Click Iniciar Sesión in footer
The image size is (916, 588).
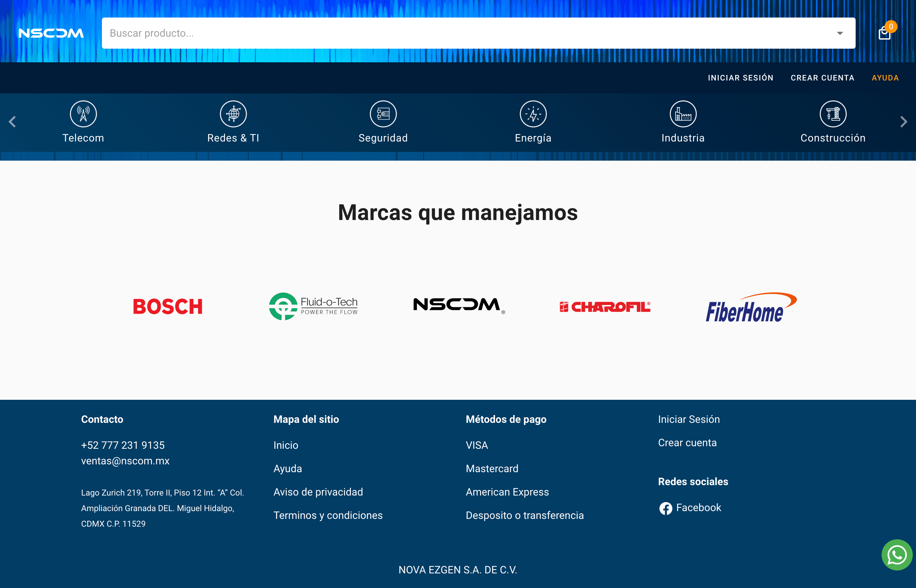[689, 419]
